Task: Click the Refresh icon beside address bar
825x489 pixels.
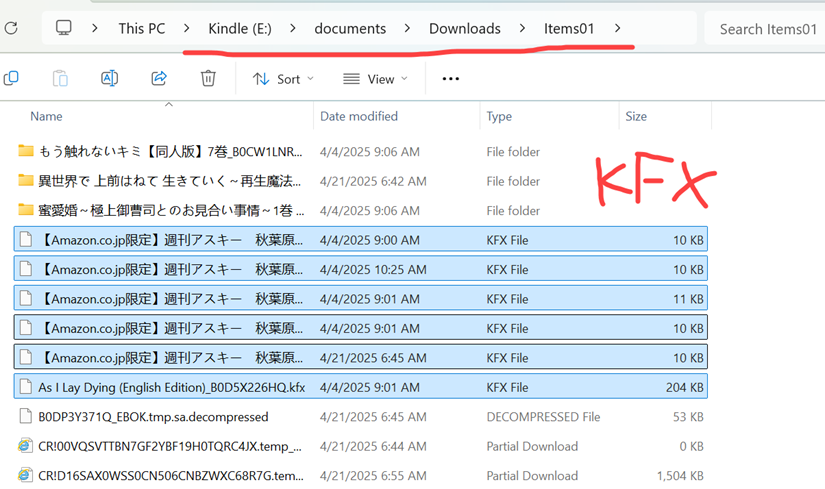Action: 11,28
